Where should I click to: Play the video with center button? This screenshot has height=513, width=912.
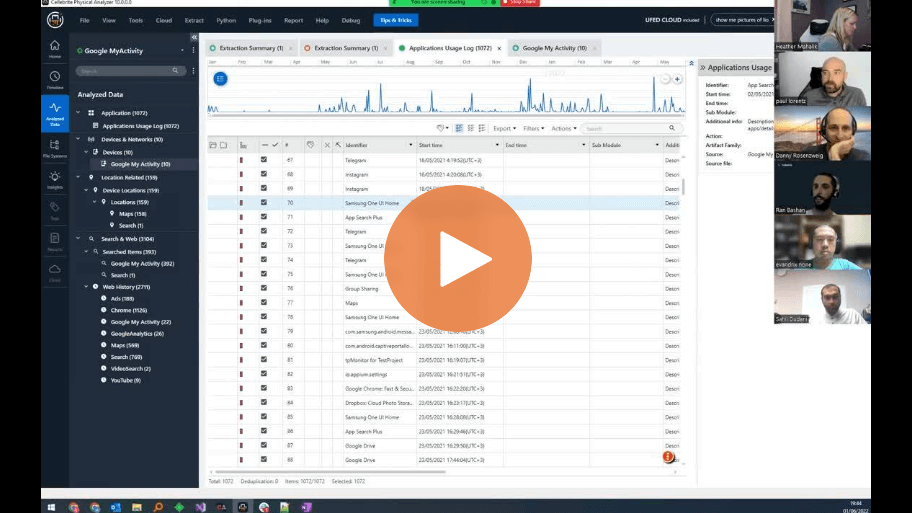[457, 257]
